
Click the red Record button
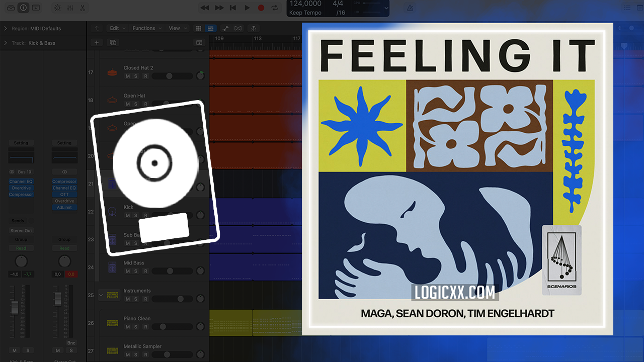click(x=261, y=8)
